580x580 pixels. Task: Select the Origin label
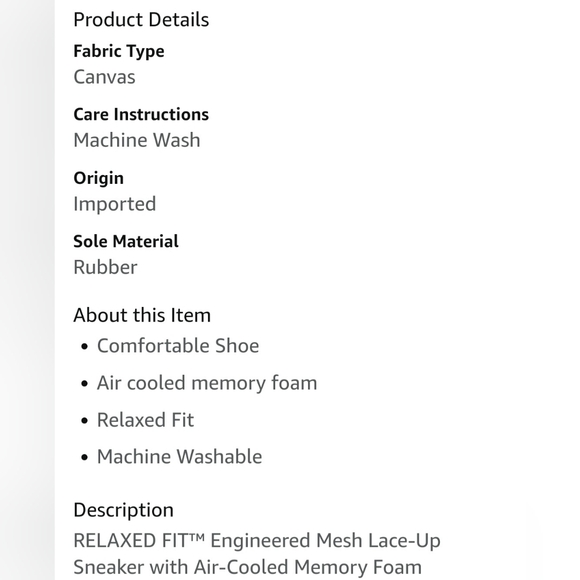pos(98,178)
